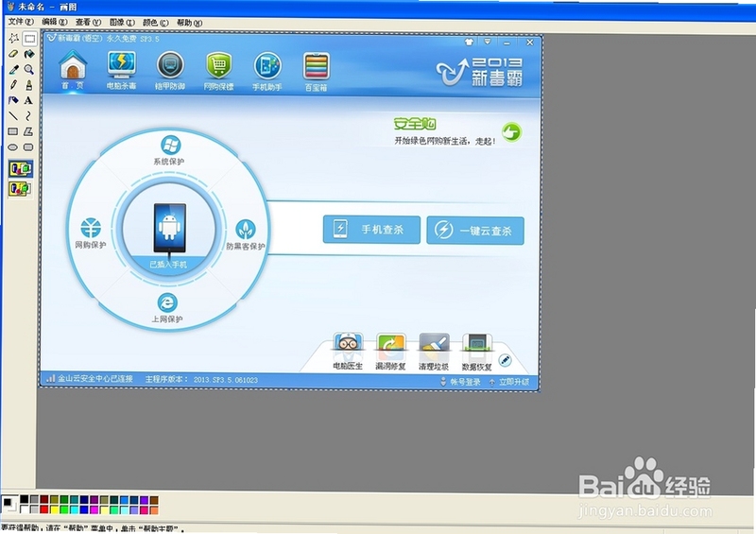
Task: Select the rectangular Select tool
Action: tap(29, 38)
